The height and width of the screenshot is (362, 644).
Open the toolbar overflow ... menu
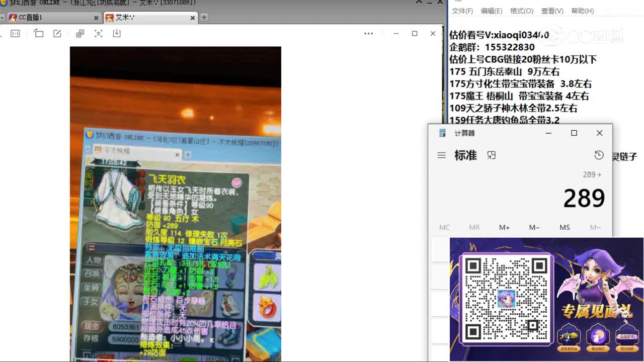pyautogui.click(x=368, y=33)
